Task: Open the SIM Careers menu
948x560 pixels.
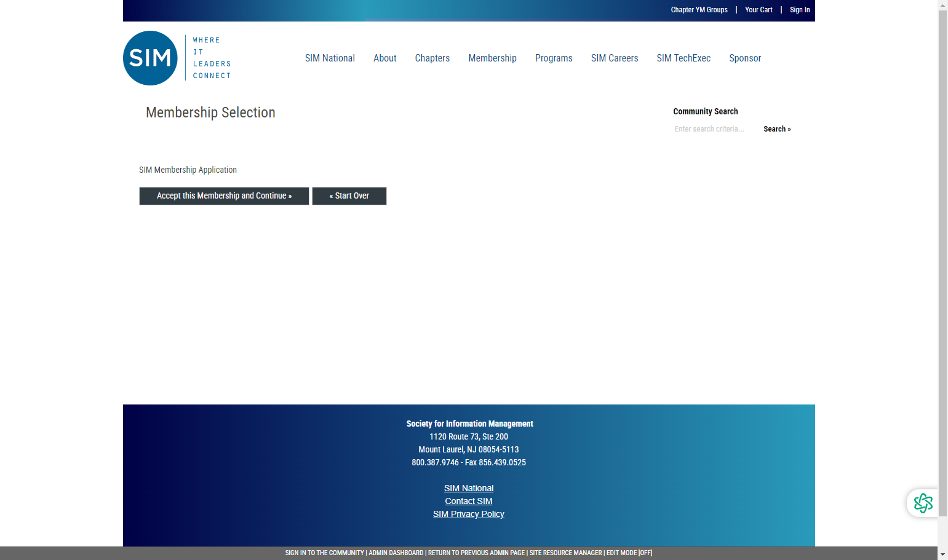Action: pos(615,58)
